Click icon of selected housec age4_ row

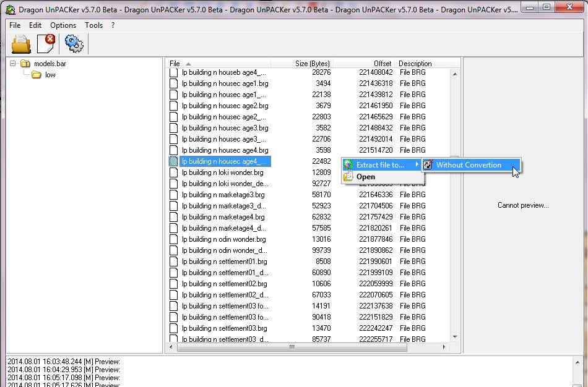tap(174, 161)
